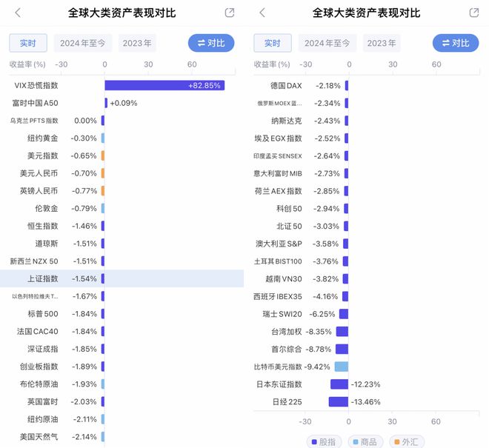Select 2024年至今 tab in left panel
489x448 pixels.
pos(83,43)
